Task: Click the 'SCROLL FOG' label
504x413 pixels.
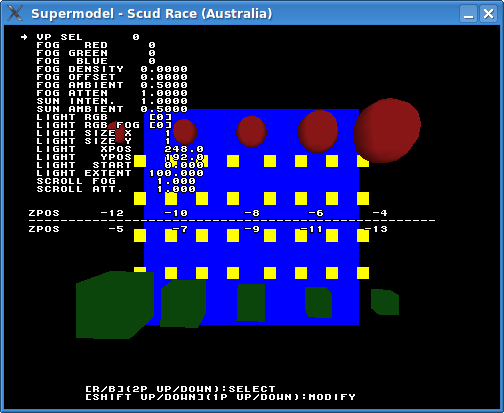Action: (76, 181)
